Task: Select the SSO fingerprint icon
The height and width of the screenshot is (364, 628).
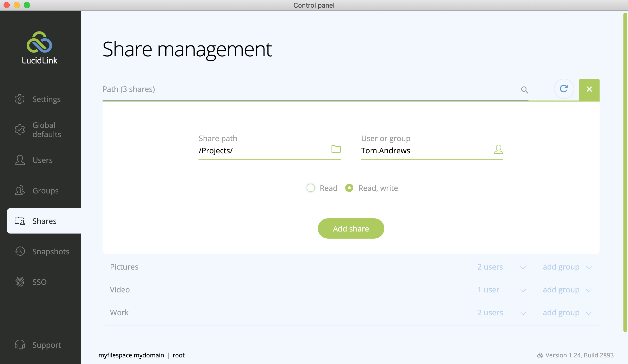Action: click(x=20, y=282)
